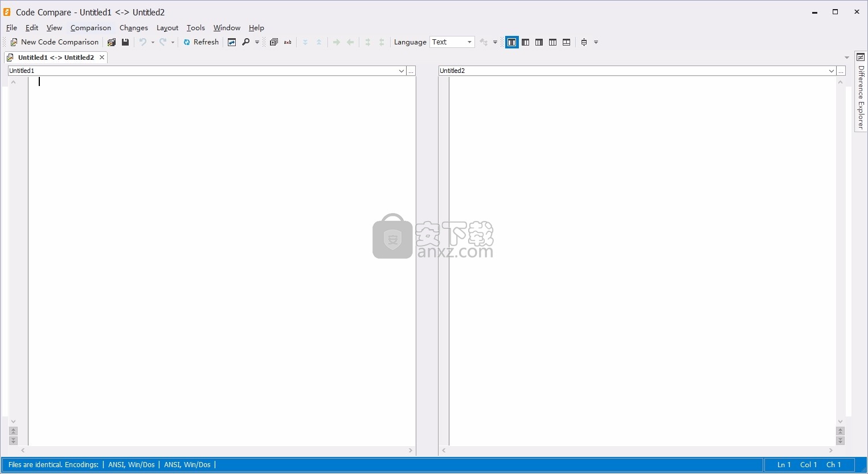Open the View menu
This screenshot has height=474, width=868.
pos(54,27)
